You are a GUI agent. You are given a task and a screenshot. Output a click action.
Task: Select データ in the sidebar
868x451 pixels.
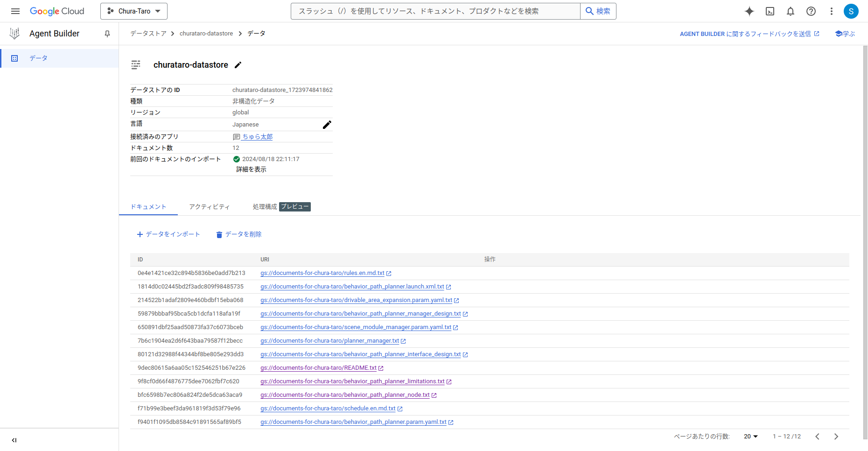(59, 58)
